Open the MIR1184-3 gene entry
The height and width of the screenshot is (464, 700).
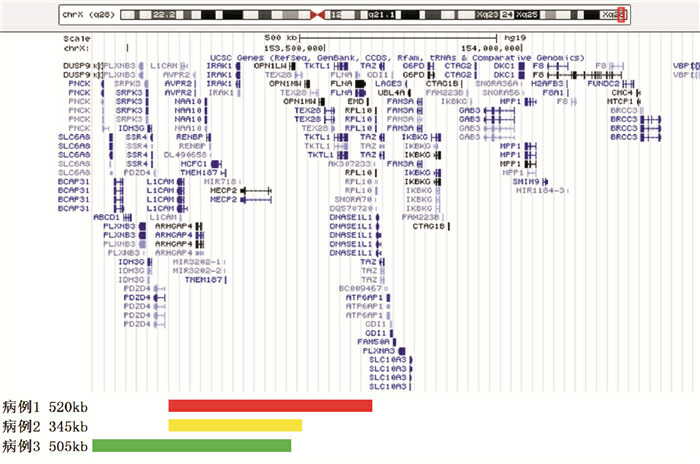point(542,190)
